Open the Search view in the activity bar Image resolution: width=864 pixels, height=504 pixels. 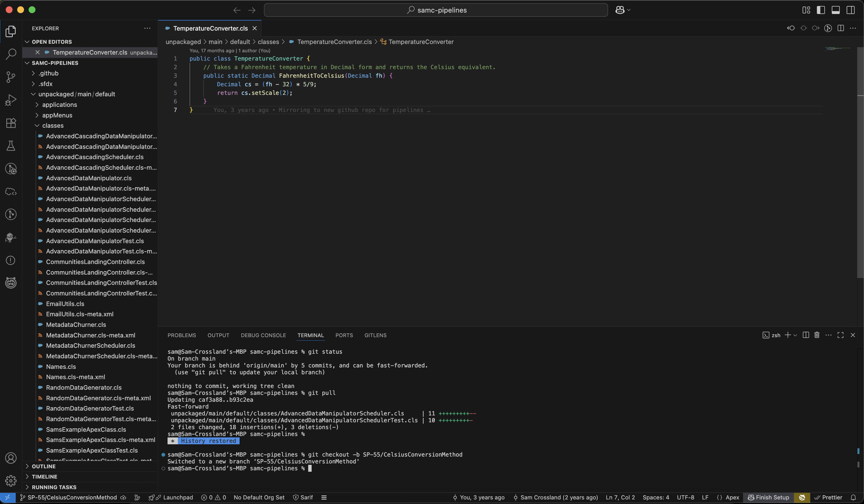point(11,54)
